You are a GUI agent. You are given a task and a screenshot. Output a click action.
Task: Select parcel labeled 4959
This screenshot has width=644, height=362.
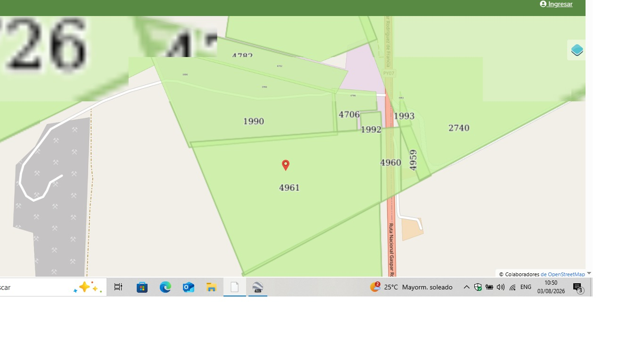click(x=413, y=160)
